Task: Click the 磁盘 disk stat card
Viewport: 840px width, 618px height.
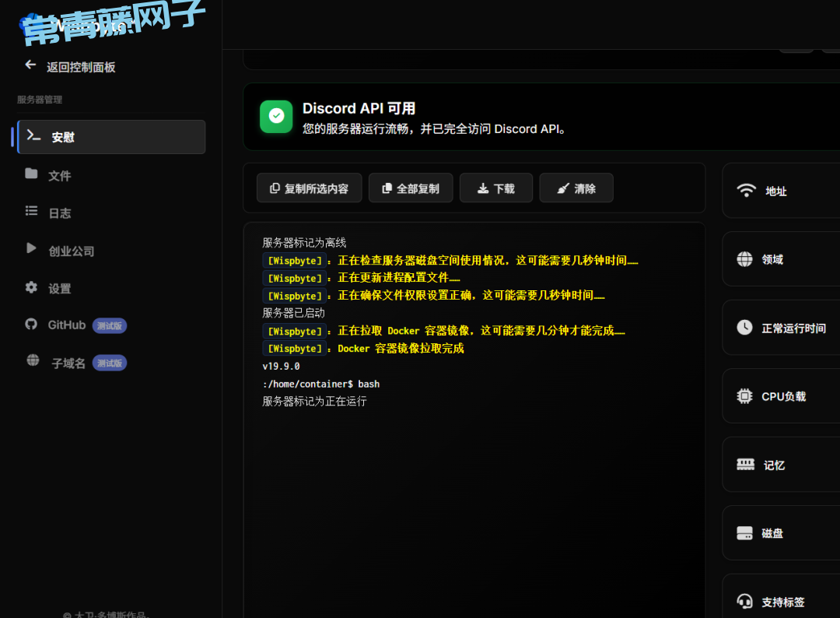Action: point(782,533)
